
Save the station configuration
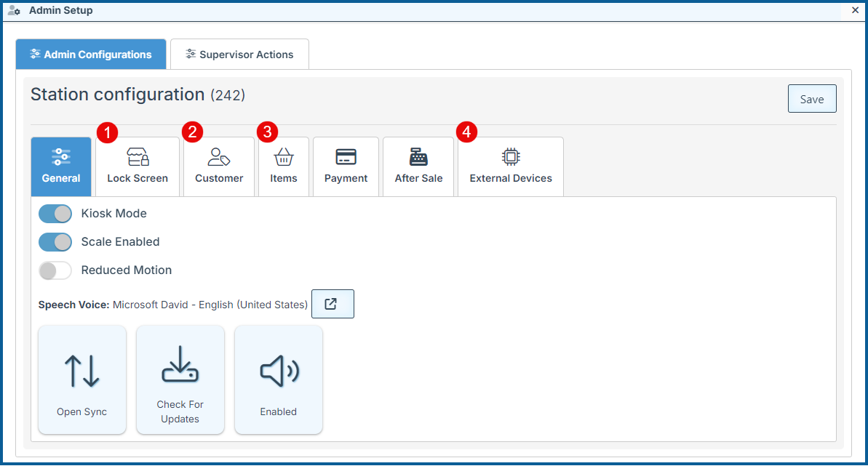[x=812, y=99]
